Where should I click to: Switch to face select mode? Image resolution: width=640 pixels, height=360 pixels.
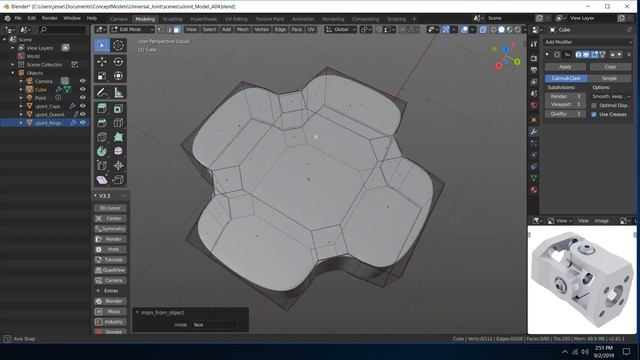(176, 30)
